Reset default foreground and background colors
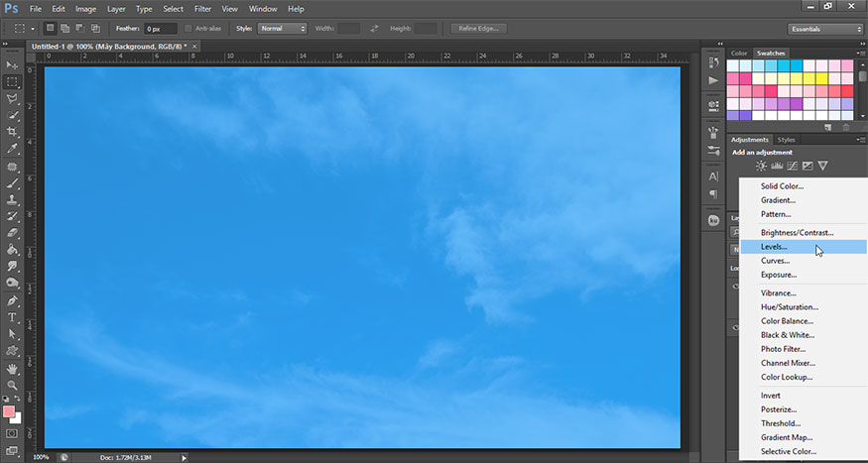This screenshot has height=463, width=868. point(6,399)
